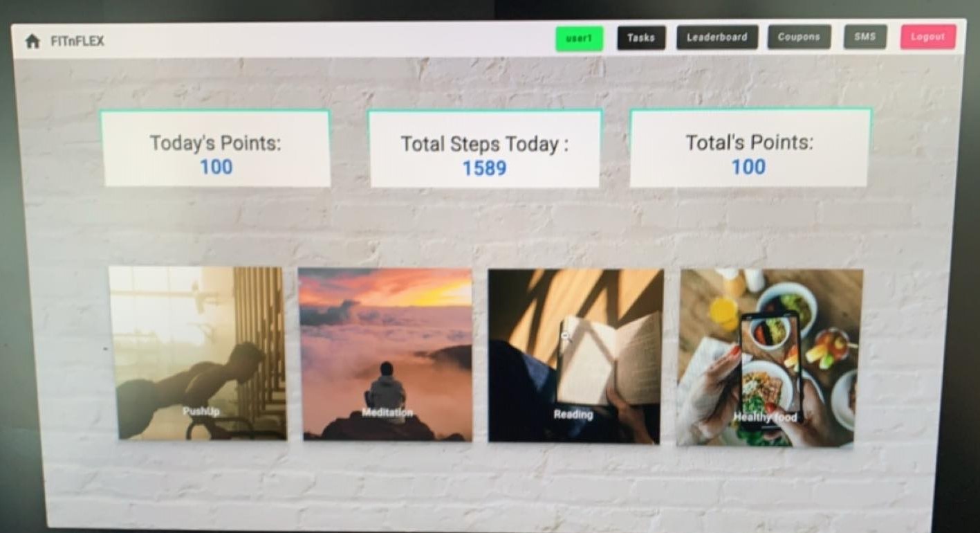Click the PushUp caption text
The image size is (980, 533).
tap(201, 412)
